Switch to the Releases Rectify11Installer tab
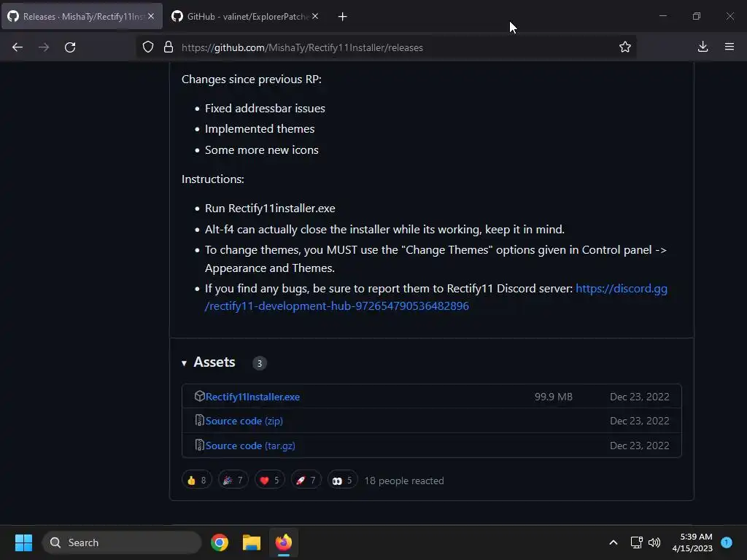 (x=82, y=16)
